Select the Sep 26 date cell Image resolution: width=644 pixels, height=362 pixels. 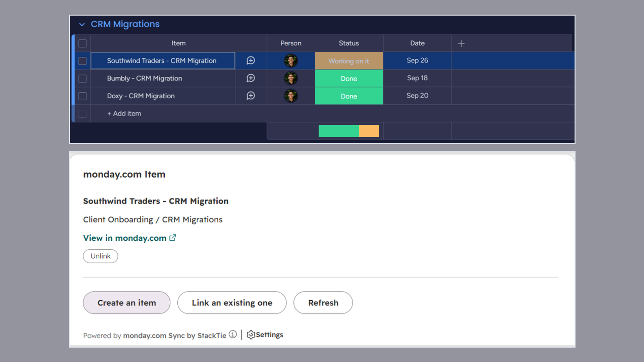click(x=417, y=60)
